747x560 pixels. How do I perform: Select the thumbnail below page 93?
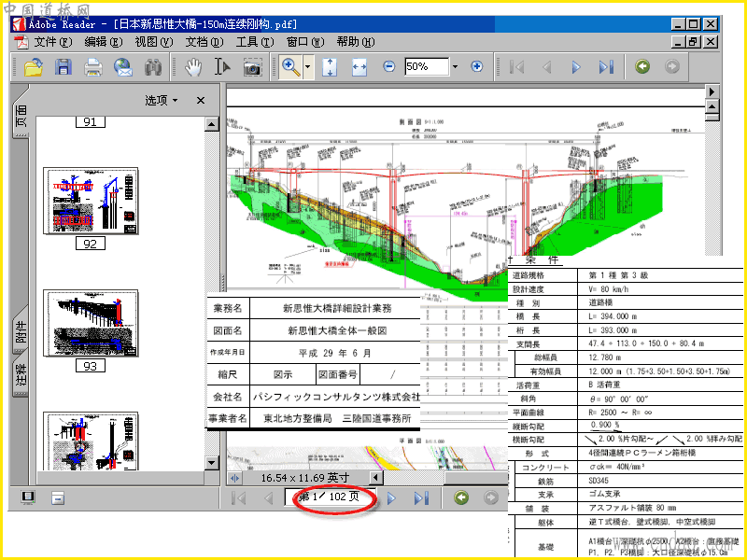pyautogui.click(x=91, y=441)
